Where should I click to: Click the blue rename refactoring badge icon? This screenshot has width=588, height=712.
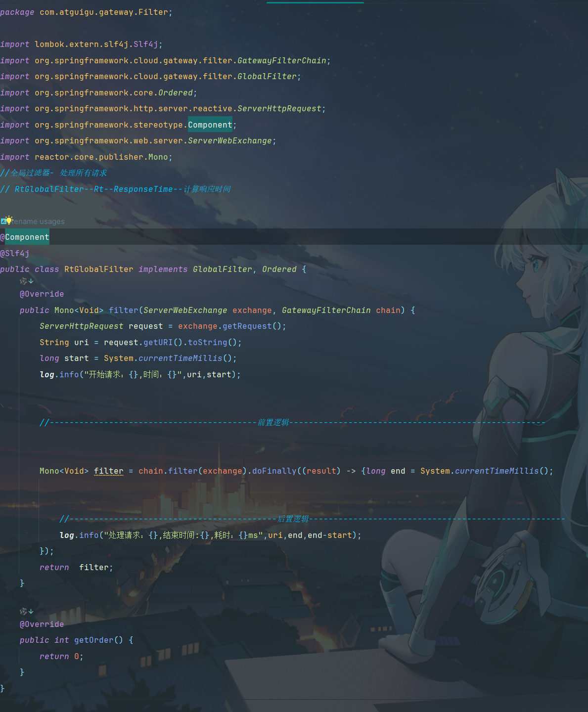(x=3, y=222)
